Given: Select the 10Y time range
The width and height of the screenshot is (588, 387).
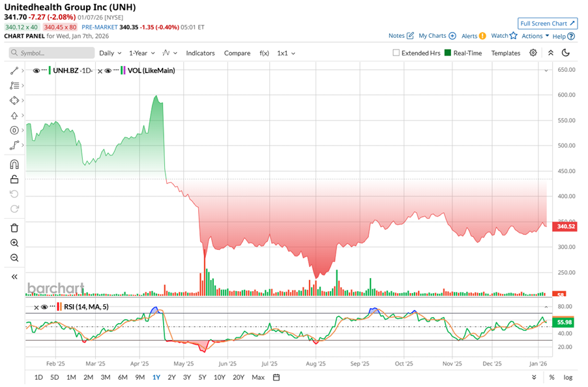Looking at the screenshot, I should click(219, 377).
